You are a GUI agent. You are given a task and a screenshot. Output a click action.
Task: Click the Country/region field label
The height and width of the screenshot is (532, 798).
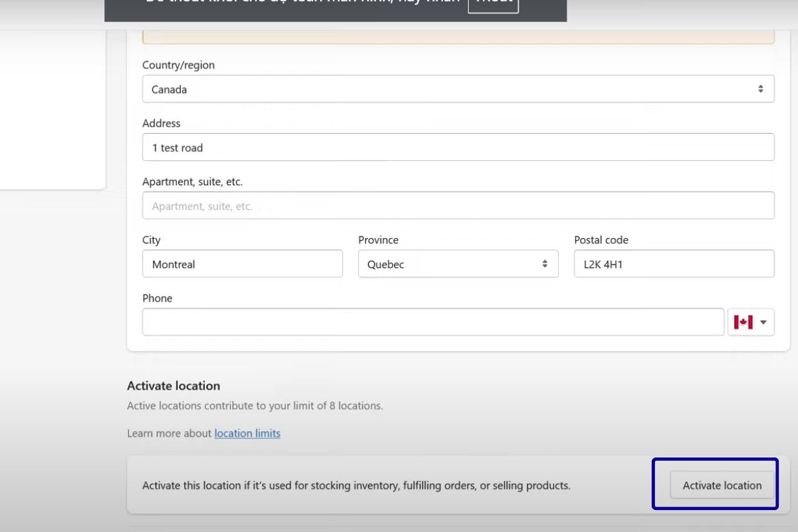[x=178, y=65]
